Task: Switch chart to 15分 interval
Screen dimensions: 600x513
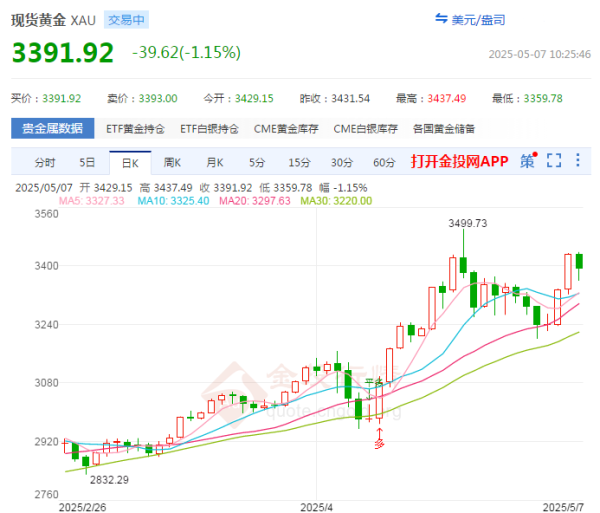Action: point(299,163)
